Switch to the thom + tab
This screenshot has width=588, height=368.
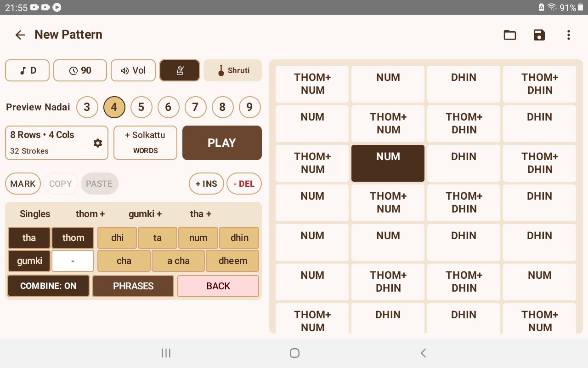point(90,214)
